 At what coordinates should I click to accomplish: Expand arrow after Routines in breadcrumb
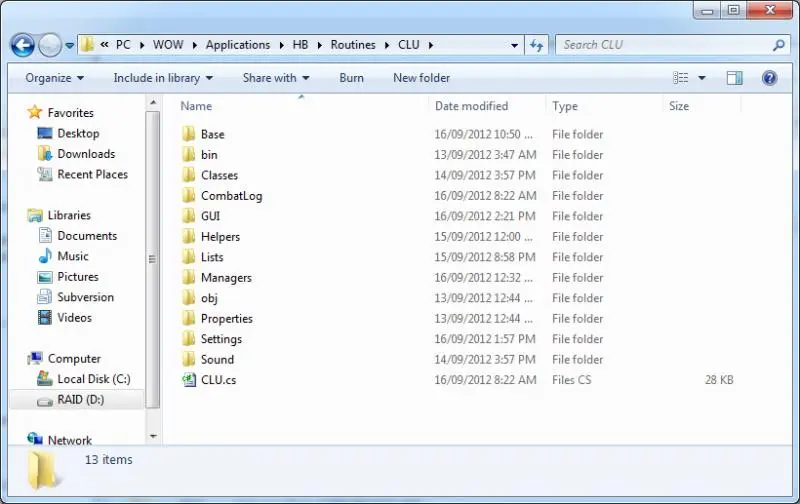387,45
